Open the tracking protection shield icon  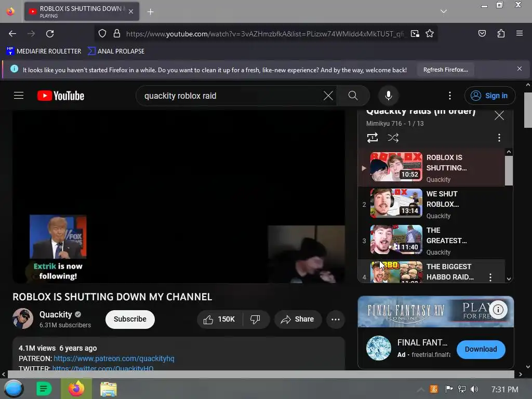click(x=102, y=33)
